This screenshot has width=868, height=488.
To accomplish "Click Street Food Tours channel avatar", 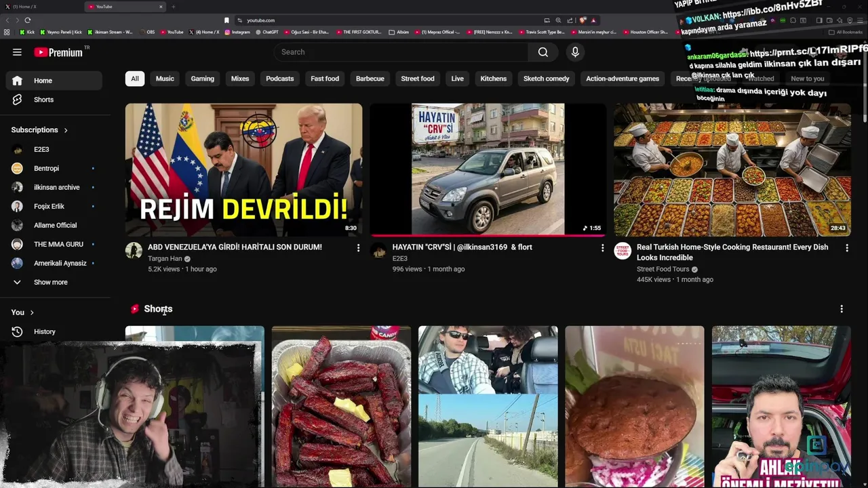I will (x=623, y=251).
